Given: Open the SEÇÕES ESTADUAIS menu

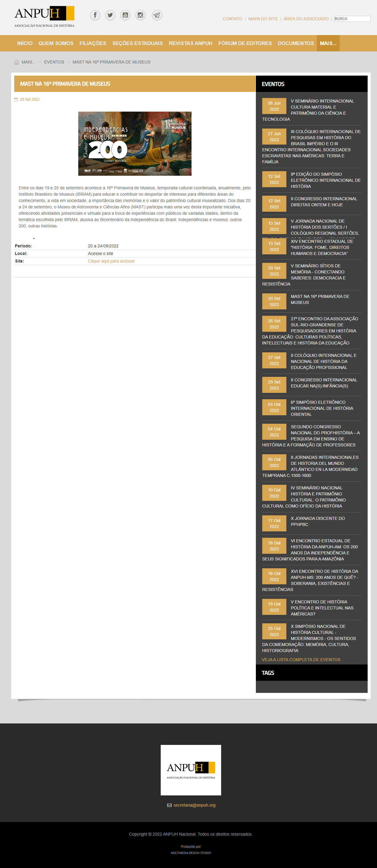Looking at the screenshot, I should (x=137, y=43).
